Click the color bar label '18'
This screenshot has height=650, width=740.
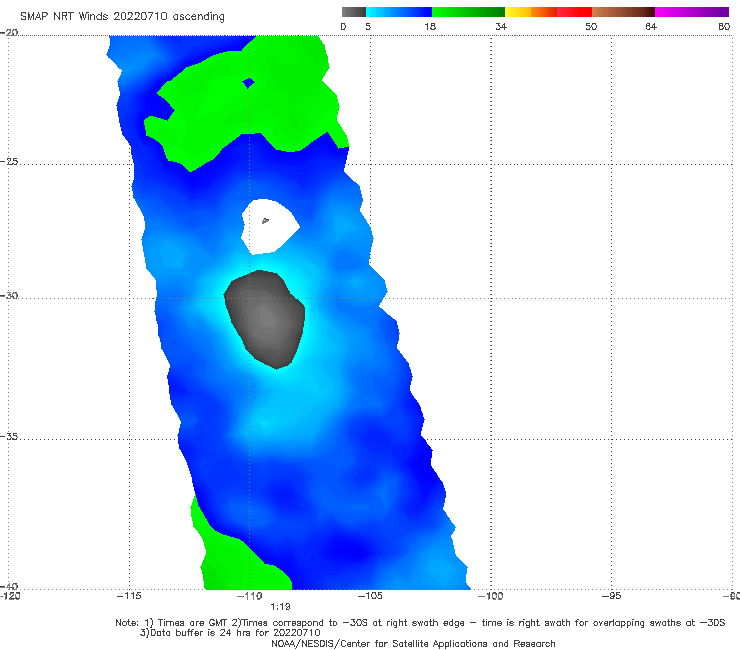click(430, 26)
